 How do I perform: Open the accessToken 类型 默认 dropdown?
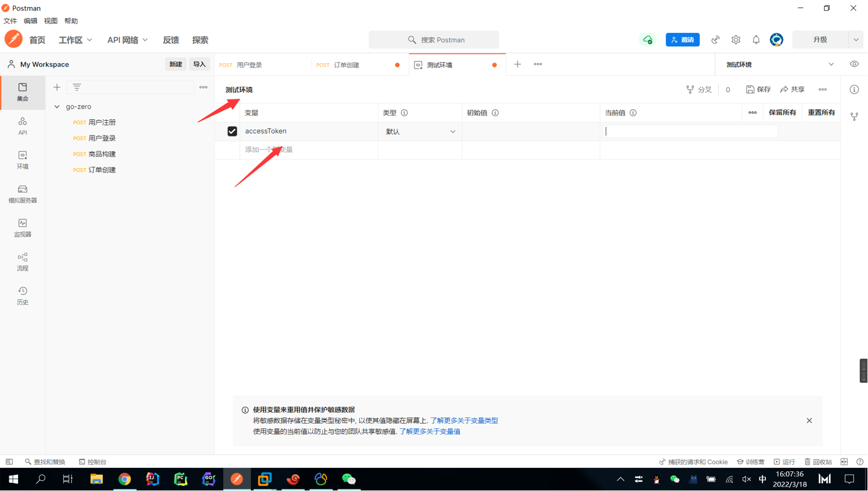tap(420, 132)
